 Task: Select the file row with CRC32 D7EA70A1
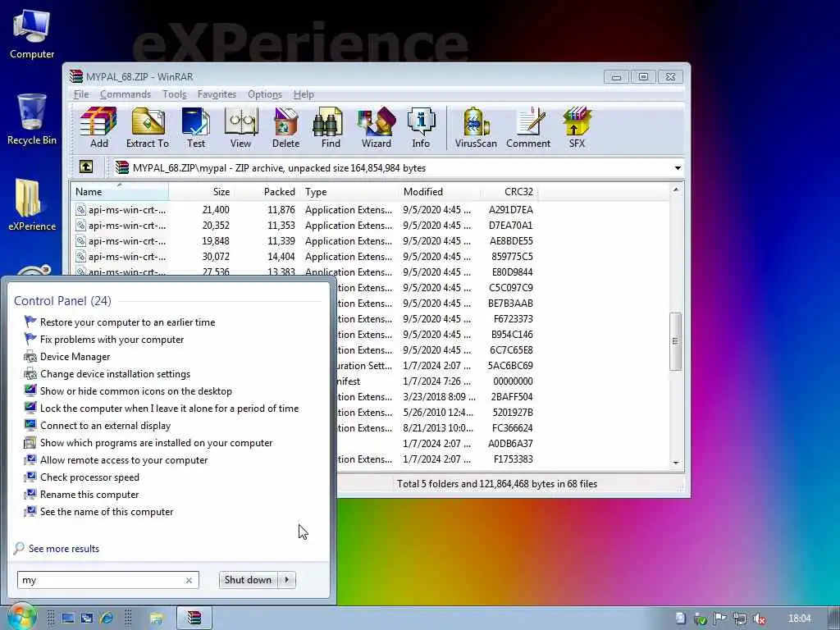click(304, 225)
